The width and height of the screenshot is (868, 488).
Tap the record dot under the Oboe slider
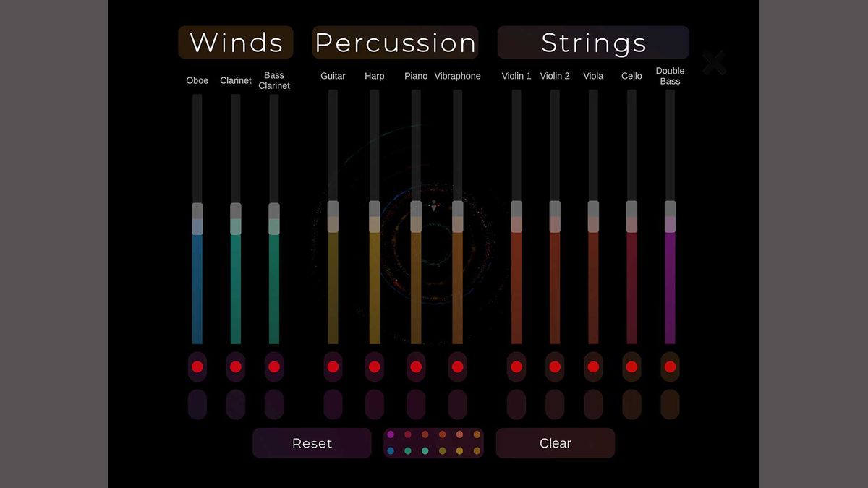click(x=197, y=367)
